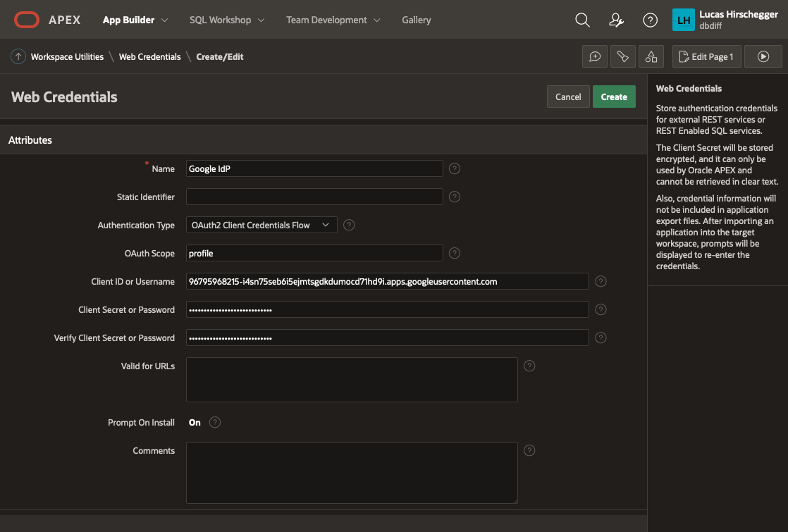Expand the App Builder menu

[135, 20]
